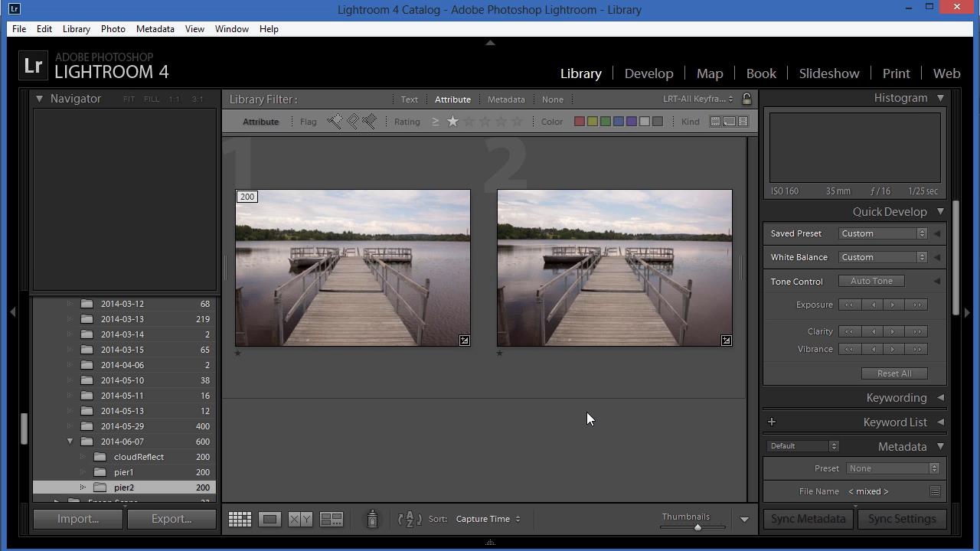Screen dimensions: 980x551
Task: Select the Text filter tab
Action: [x=410, y=99]
